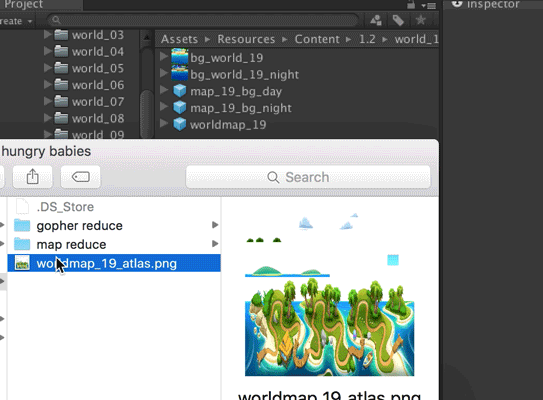Click the arrow next to gopher reduce
The image size is (543, 400).
[x=215, y=225]
